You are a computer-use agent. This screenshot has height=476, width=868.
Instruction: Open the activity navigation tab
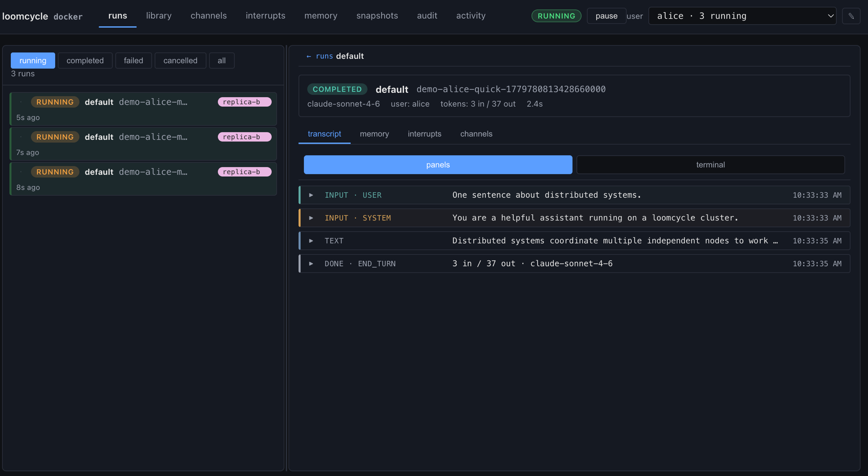[471, 16]
